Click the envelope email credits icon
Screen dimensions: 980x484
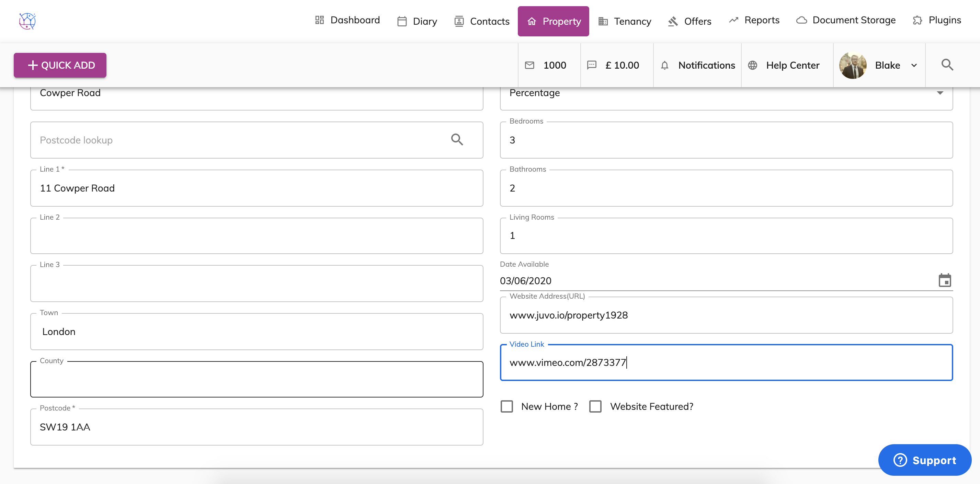tap(529, 66)
